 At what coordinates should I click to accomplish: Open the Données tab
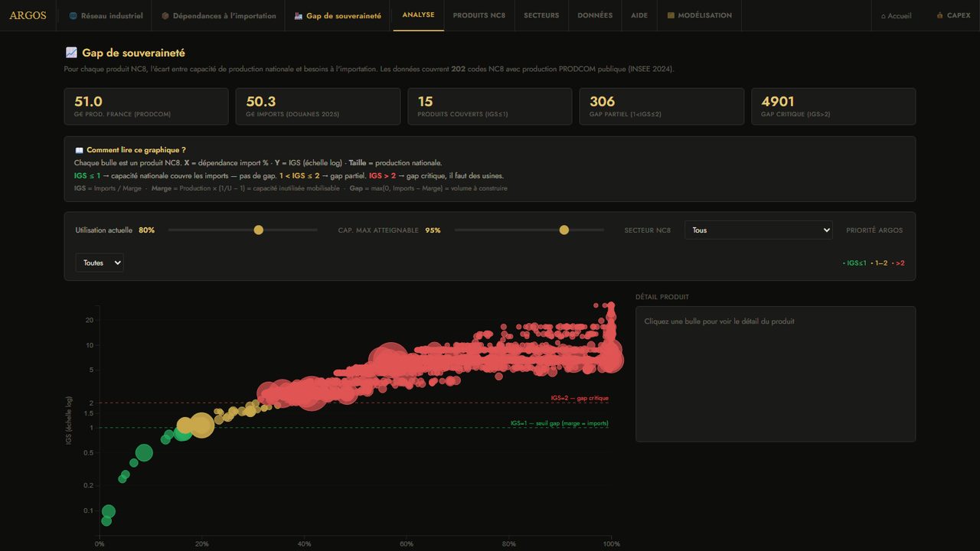[x=595, y=15]
